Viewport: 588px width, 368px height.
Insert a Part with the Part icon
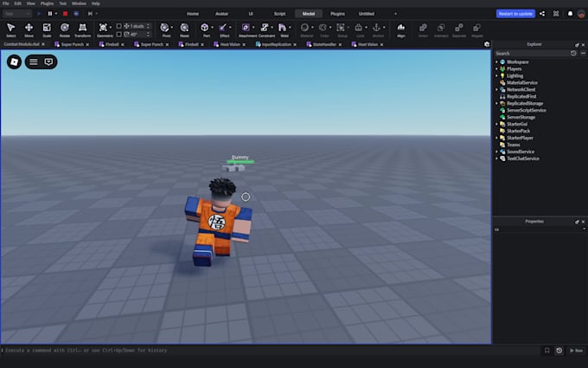point(204,28)
